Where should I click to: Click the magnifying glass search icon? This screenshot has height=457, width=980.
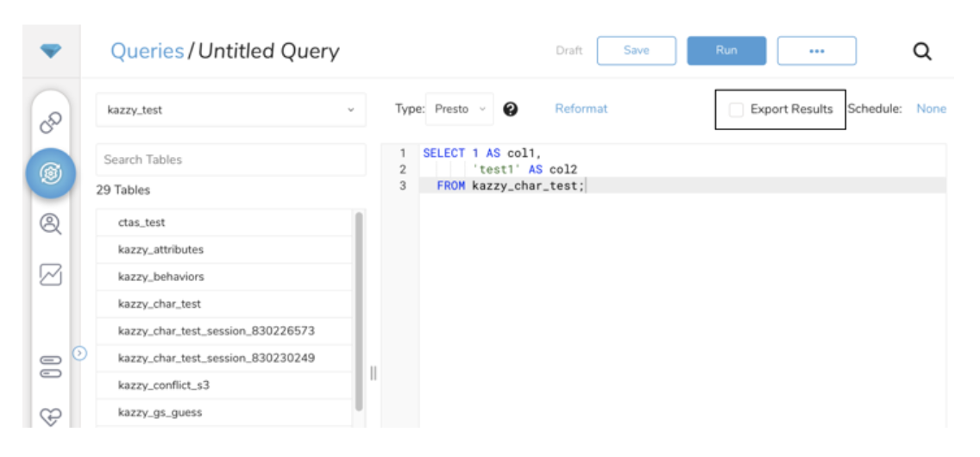click(922, 52)
